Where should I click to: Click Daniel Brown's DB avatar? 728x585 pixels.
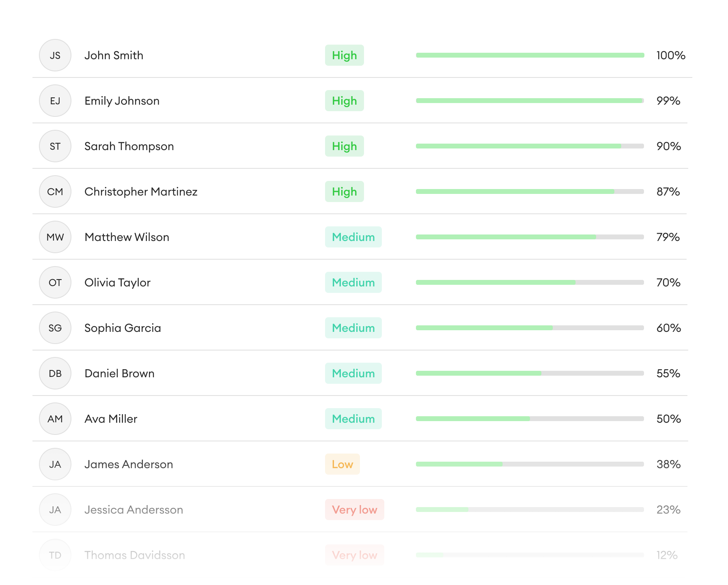55,373
